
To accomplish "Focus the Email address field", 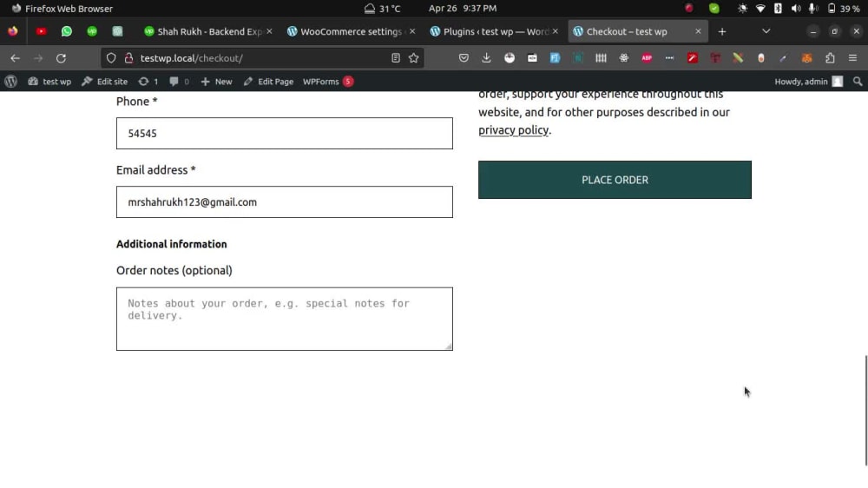I will tap(285, 201).
